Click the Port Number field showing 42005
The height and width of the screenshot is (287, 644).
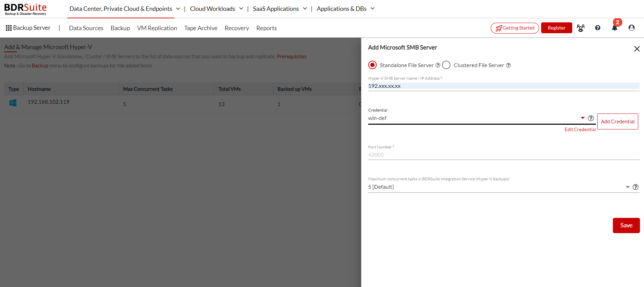click(504, 155)
